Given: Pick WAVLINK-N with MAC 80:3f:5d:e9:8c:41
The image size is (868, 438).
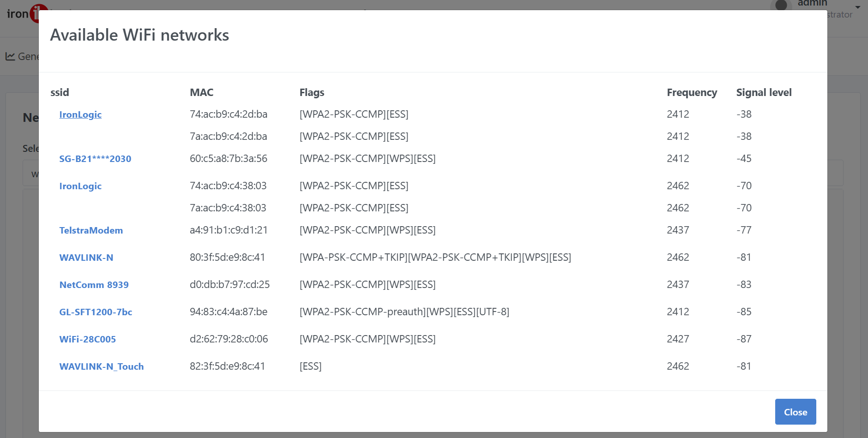Looking at the screenshot, I should 86,258.
